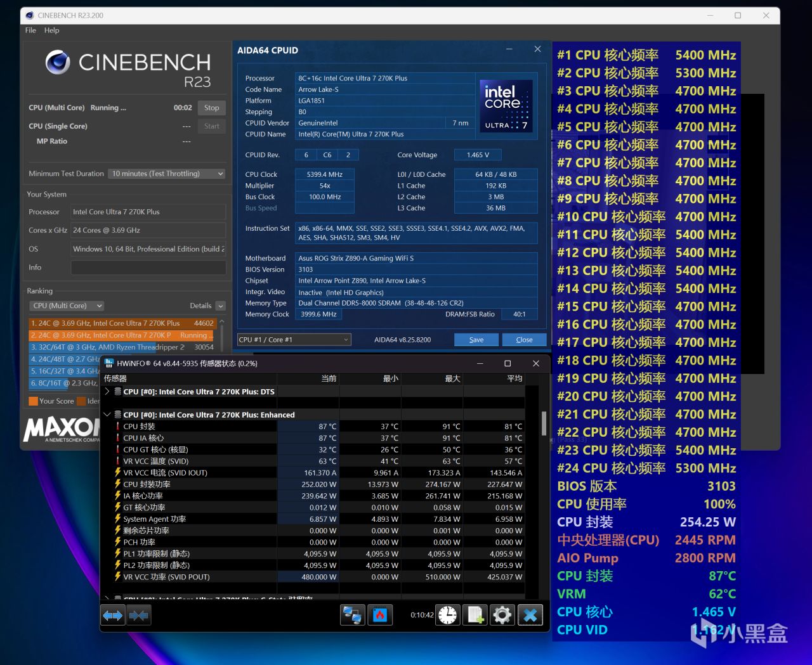
Task: Click VR VCC 功率 (SVID POUT) sensor row
Action: [313, 577]
